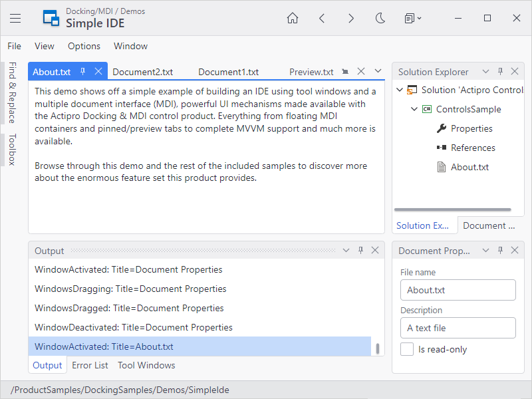This screenshot has height=399, width=532.
Task: Toggle dark mode with the moon icon
Action: pyautogui.click(x=380, y=18)
